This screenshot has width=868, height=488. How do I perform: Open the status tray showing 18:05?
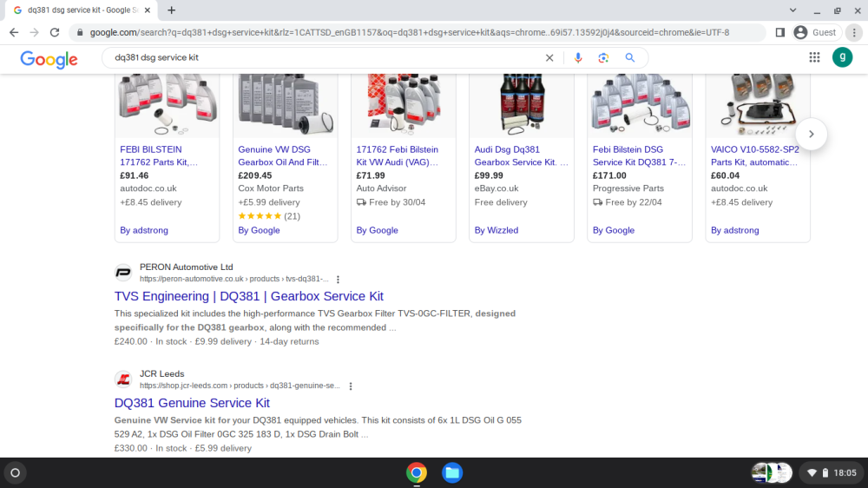(832, 473)
